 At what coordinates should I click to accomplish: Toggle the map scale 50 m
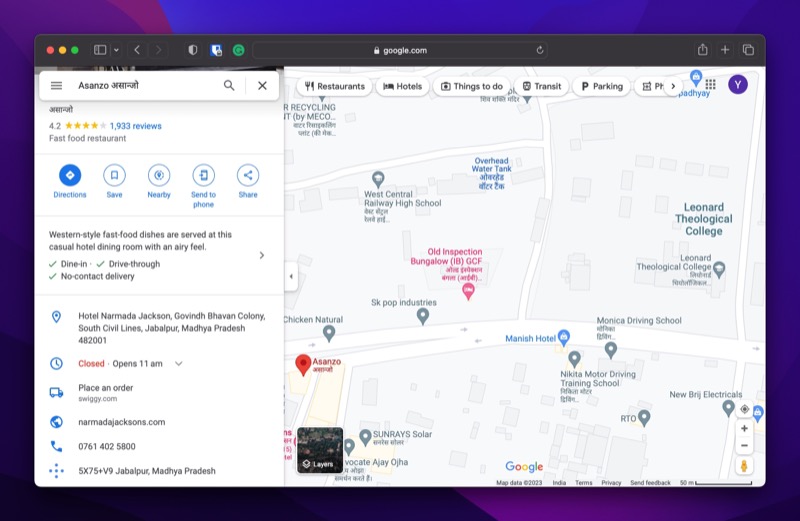coord(716,483)
